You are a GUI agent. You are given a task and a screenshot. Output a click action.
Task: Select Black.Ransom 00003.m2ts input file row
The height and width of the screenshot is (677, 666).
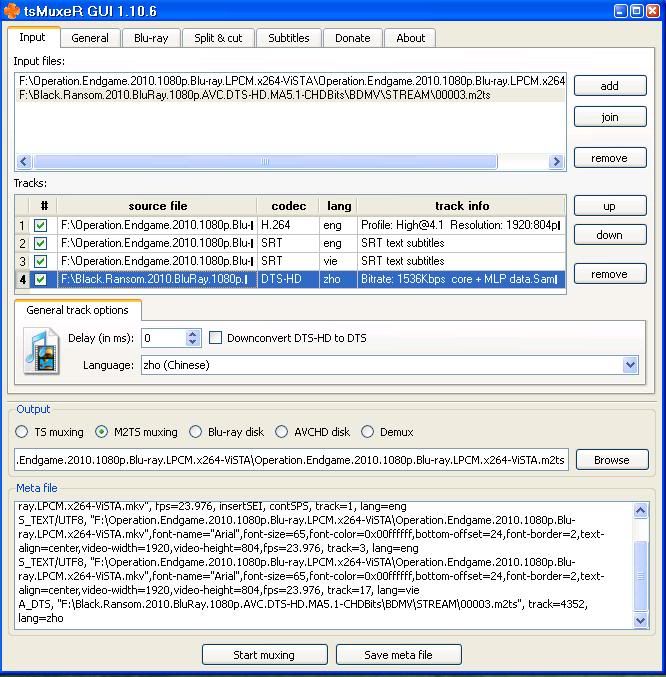291,95
